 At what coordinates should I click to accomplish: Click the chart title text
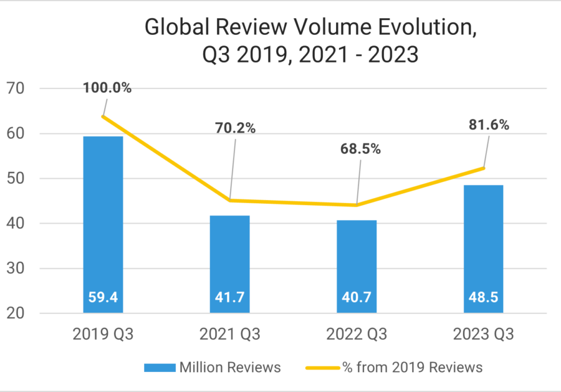pyautogui.click(x=280, y=41)
